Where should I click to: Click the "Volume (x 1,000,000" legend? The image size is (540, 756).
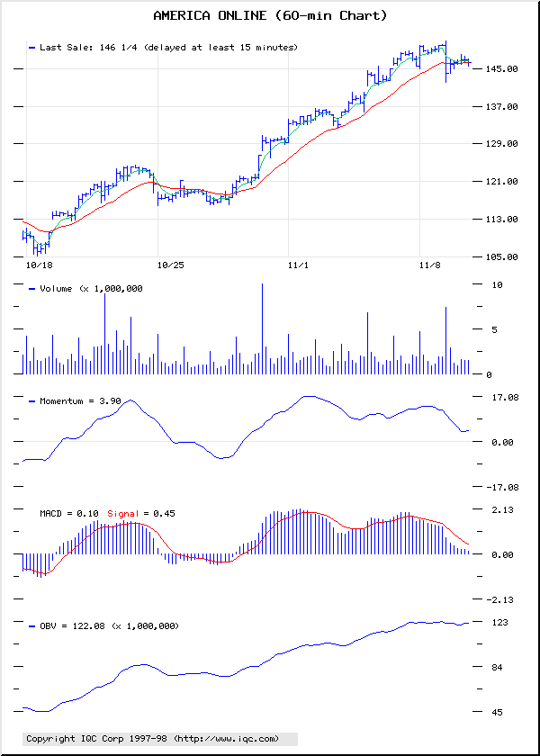tap(91, 288)
